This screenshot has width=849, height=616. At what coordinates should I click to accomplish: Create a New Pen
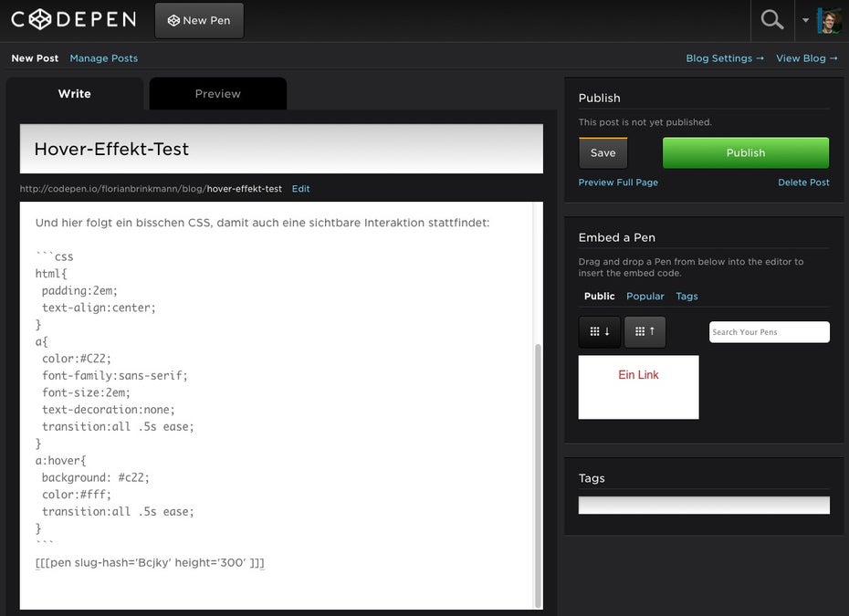tap(199, 21)
